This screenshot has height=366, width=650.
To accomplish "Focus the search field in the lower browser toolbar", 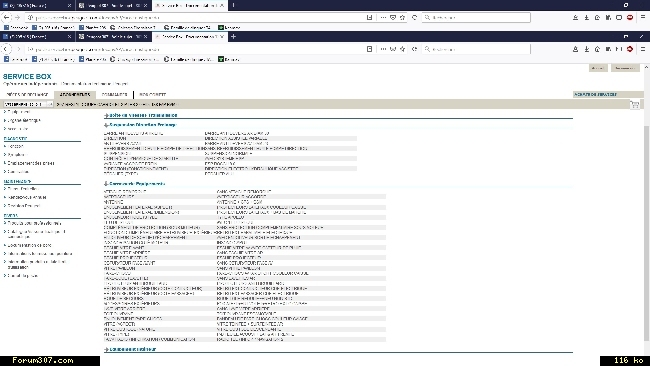I will pos(476,49).
